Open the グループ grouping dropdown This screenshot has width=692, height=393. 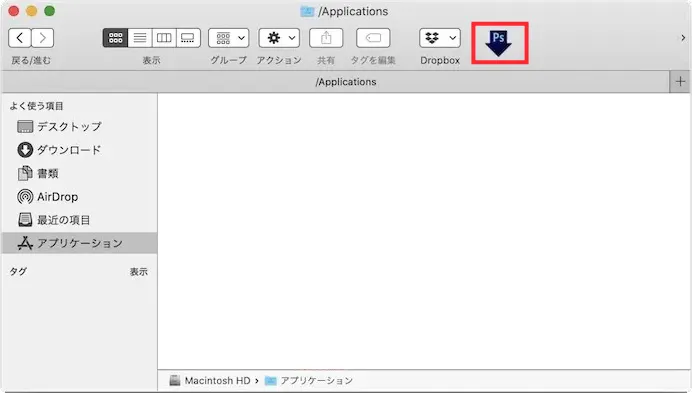[229, 38]
